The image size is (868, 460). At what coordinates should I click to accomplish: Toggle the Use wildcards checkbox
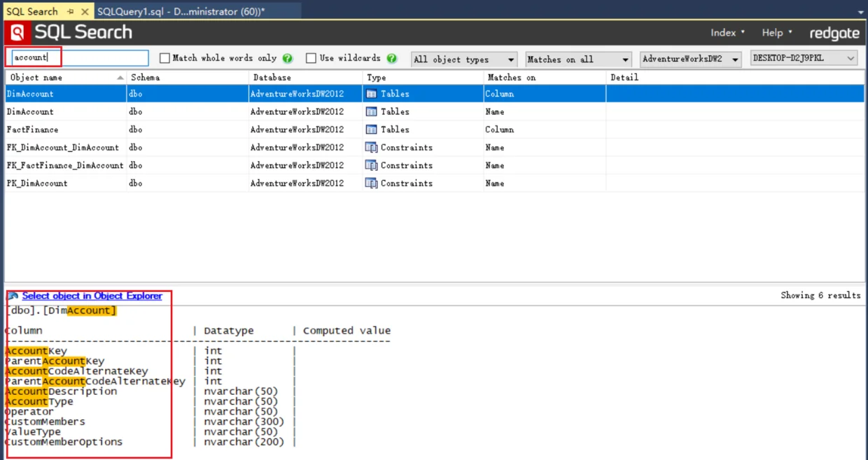311,58
